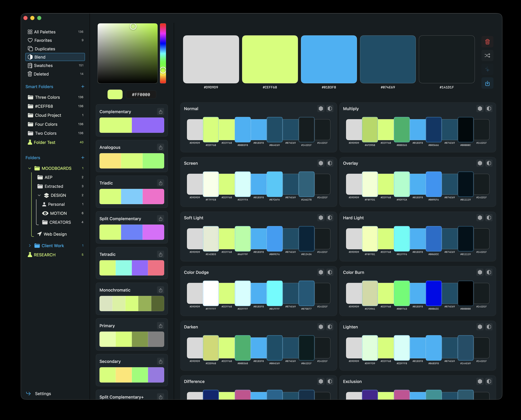Toggle half hexagon on Multiply blend
The height and width of the screenshot is (420, 521).
(x=489, y=109)
